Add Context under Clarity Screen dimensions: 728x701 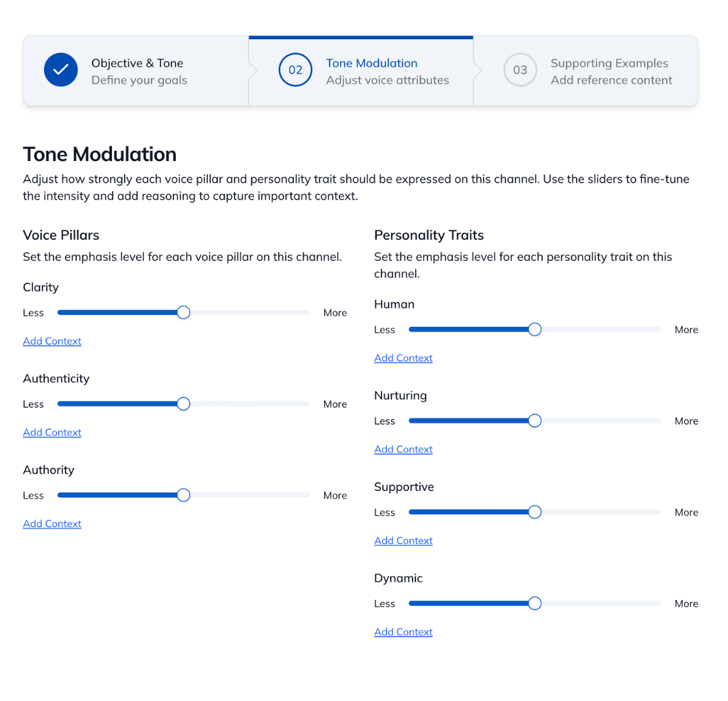coord(52,341)
